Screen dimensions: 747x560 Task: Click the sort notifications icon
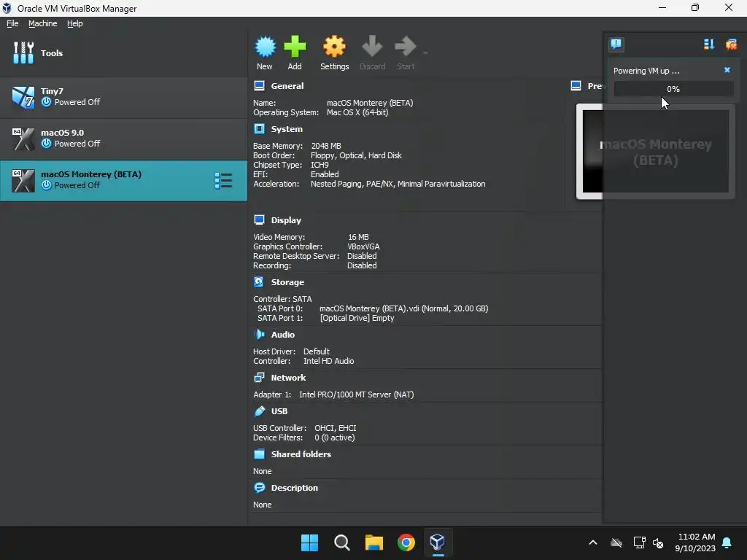coord(709,44)
